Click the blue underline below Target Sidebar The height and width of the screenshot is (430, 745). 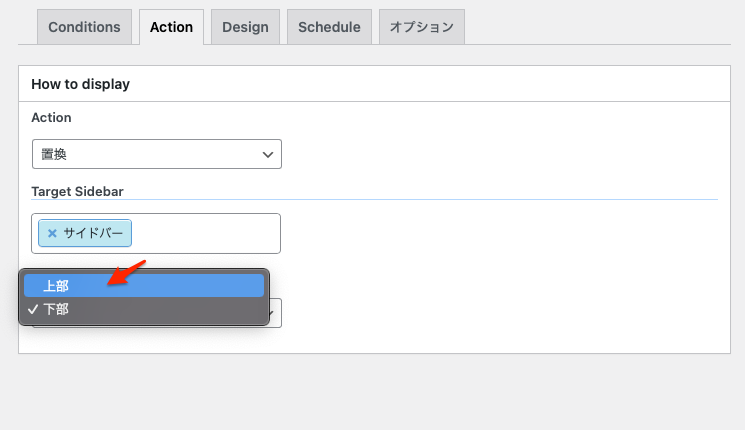click(374, 200)
